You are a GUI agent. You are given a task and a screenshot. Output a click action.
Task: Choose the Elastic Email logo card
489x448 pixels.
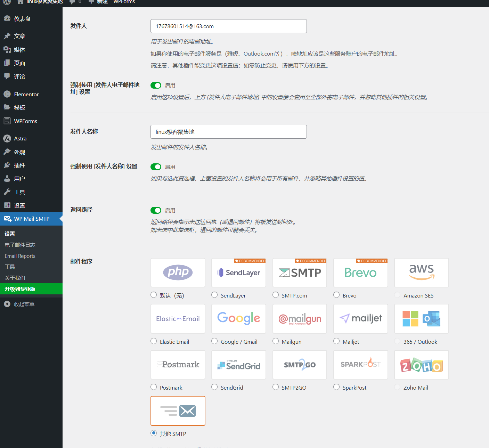tap(178, 319)
